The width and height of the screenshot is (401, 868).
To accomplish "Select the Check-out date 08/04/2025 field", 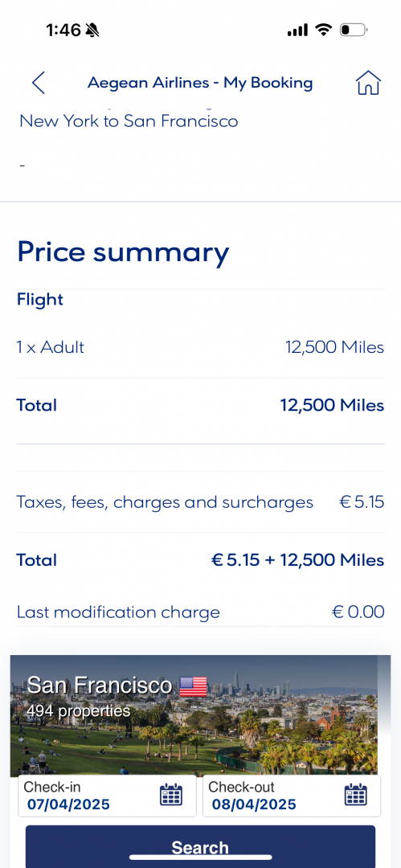I will pos(292,796).
